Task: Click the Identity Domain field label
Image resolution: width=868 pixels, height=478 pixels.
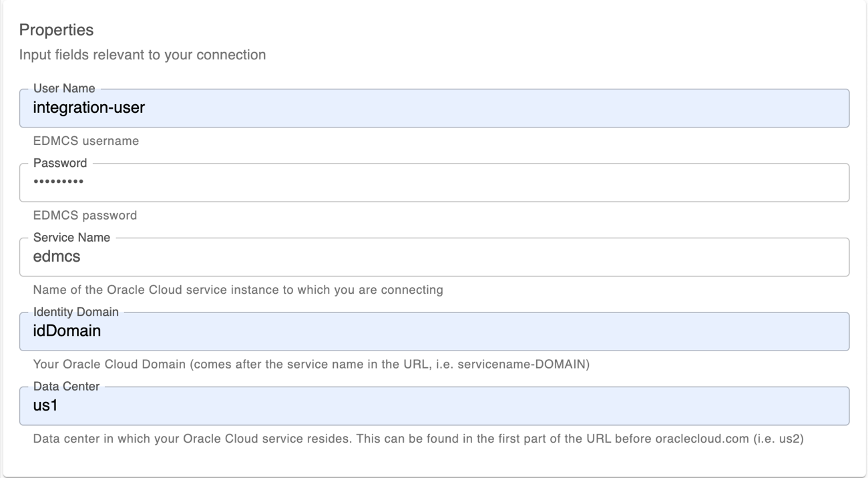Action: (75, 312)
